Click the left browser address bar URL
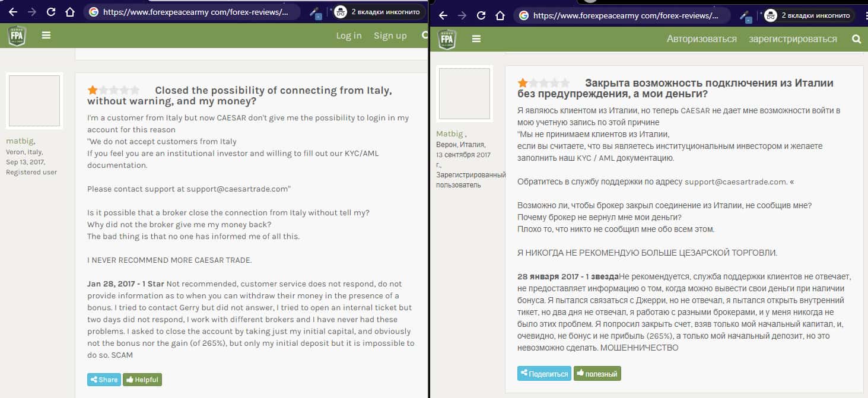Image resolution: width=868 pixels, height=398 pixels. 196,12
